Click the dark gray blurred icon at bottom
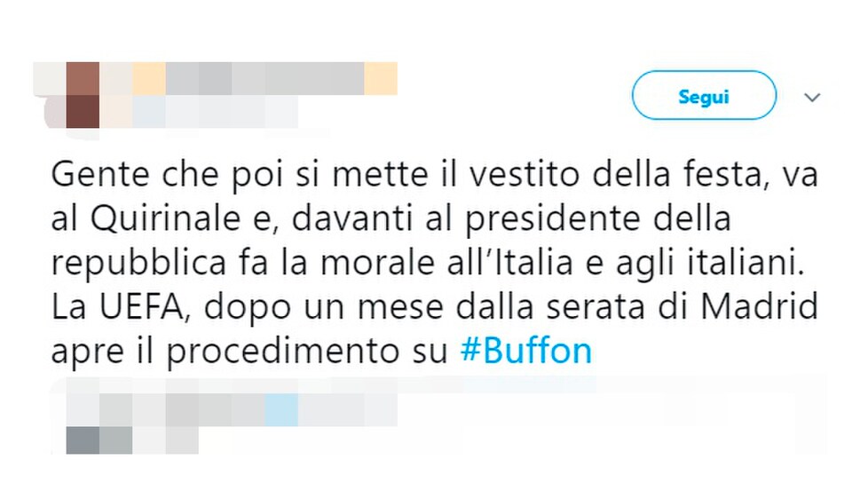This screenshot has height=483, width=868. tap(83, 440)
